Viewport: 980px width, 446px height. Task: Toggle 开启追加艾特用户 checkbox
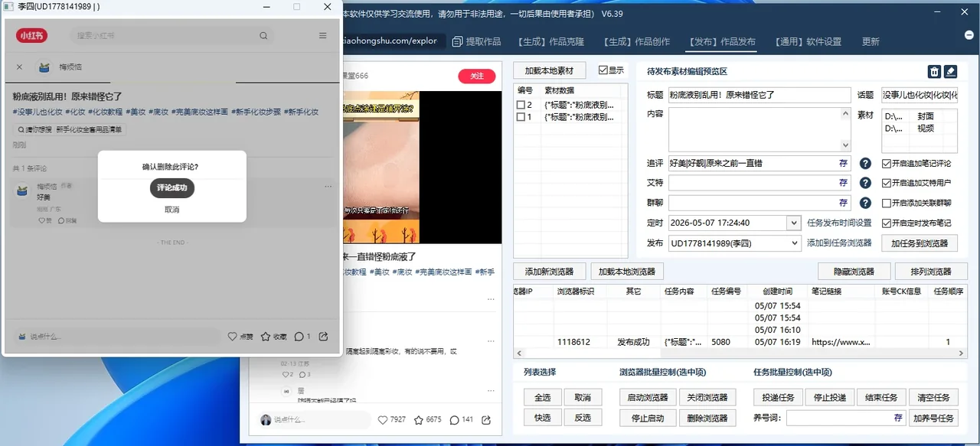click(887, 184)
